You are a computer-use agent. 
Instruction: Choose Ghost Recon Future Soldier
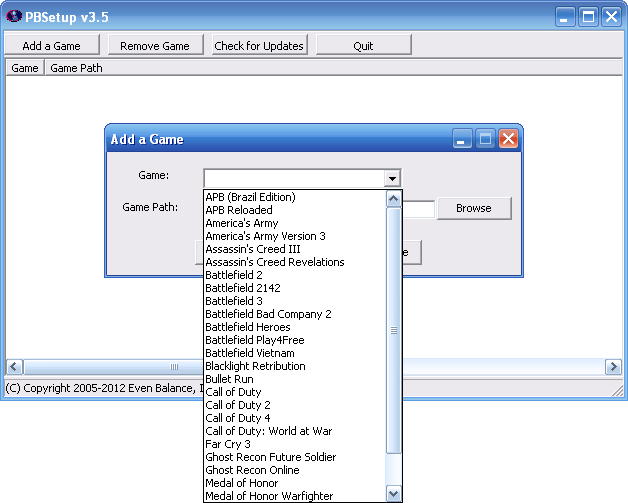[x=295, y=457]
